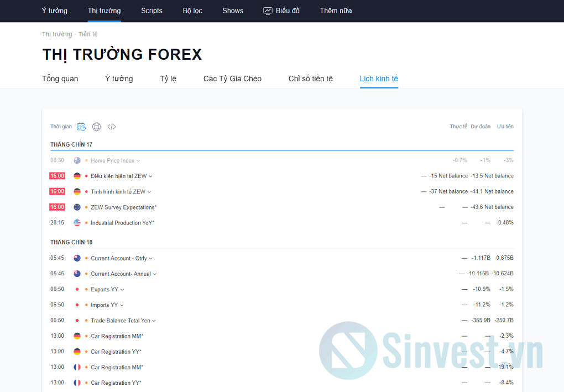Image resolution: width=564 pixels, height=392 pixels.
Task: Open the Shows menu
Action: [x=233, y=11]
